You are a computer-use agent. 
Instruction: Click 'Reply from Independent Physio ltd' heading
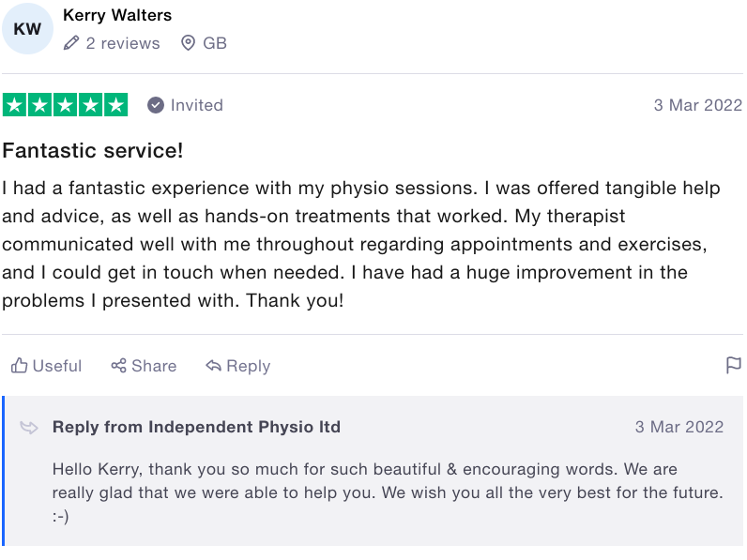coord(196,427)
